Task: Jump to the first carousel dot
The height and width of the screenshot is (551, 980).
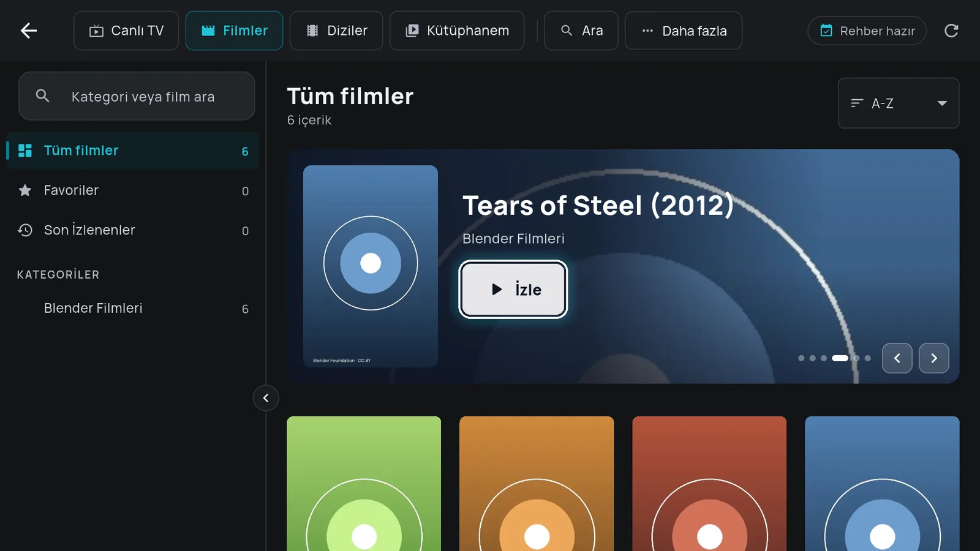Action: [801, 358]
